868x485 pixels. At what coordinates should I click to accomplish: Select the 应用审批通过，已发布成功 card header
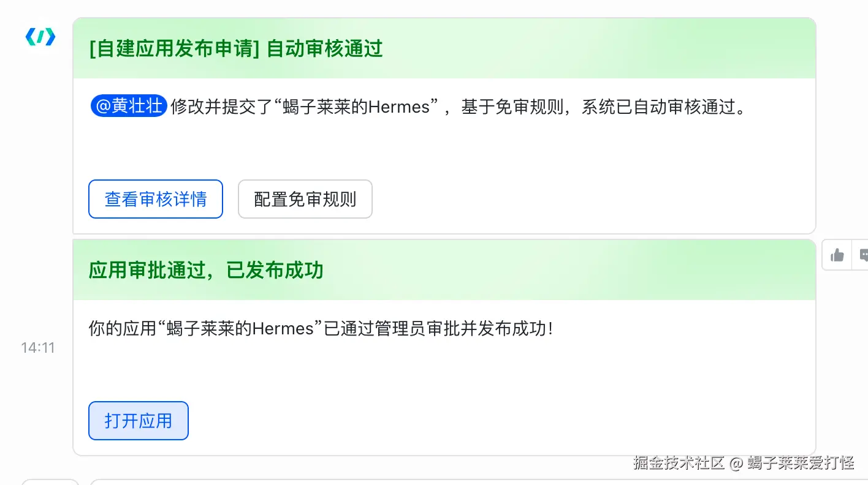pos(206,270)
